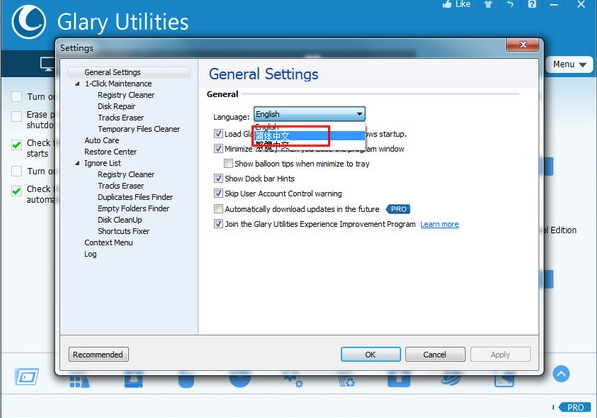Viewport: 597px width, 418px height.
Task: Enable Automatically download updates in the future
Action: pyautogui.click(x=218, y=209)
